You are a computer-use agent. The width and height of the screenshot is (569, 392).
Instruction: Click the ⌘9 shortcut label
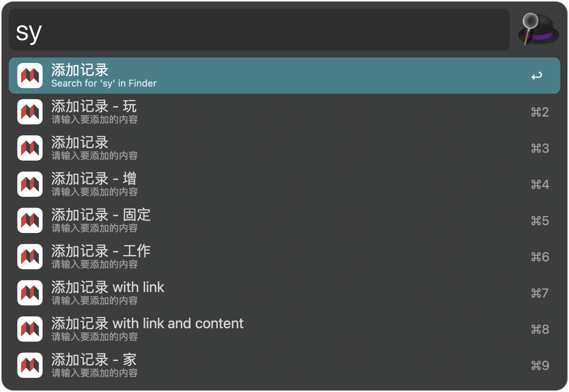539,366
